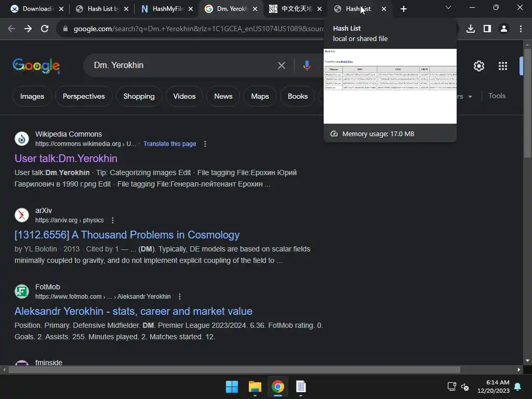Open muted volume icon in system tray
Viewport: 532px width, 399px height.
tap(465, 387)
